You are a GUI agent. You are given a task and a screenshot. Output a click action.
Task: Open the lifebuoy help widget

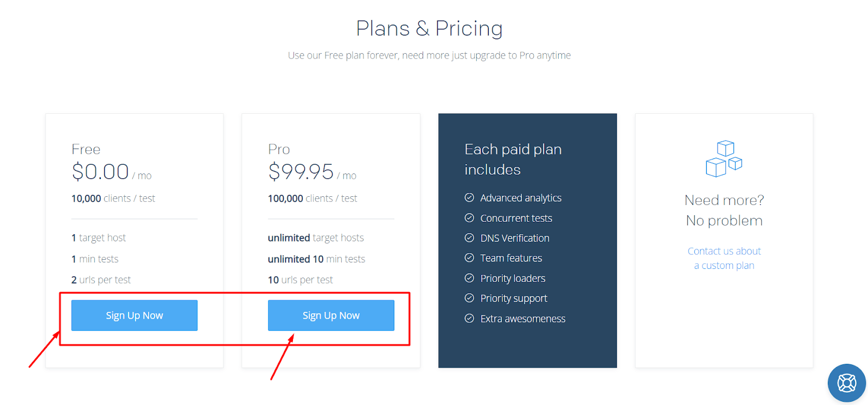point(846,383)
